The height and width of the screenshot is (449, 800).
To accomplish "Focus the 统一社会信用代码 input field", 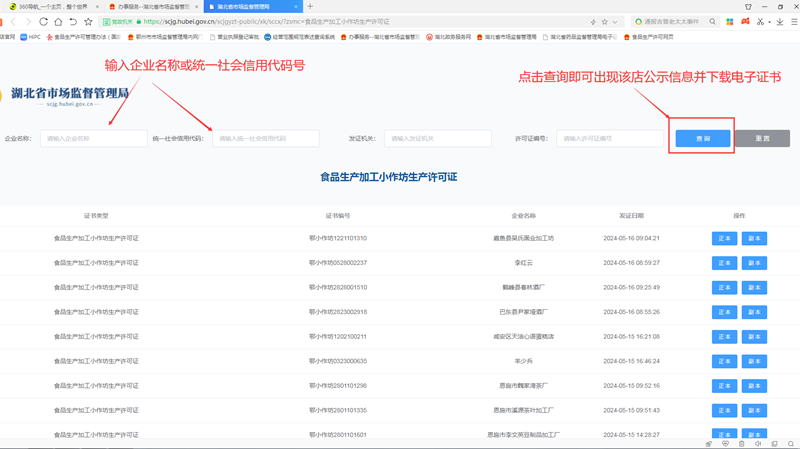I will coord(266,138).
